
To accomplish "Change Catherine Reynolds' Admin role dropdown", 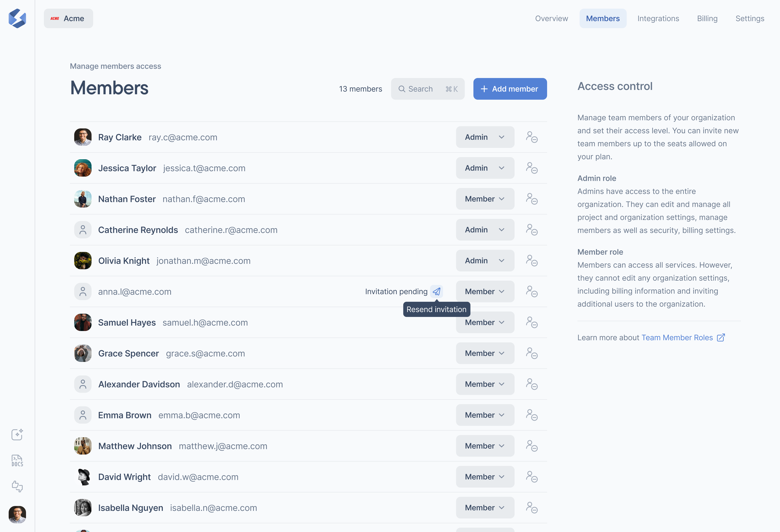I will click(x=485, y=230).
